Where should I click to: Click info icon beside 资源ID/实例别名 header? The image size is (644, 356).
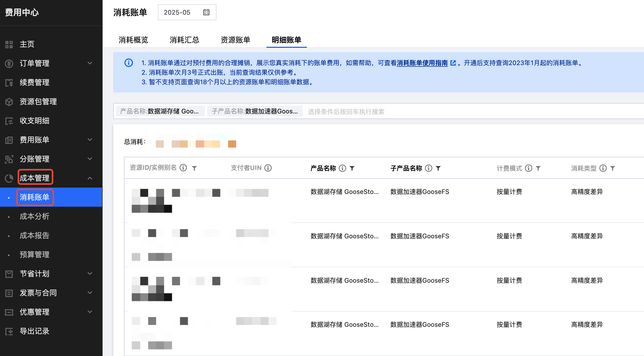pyautogui.click(x=183, y=168)
